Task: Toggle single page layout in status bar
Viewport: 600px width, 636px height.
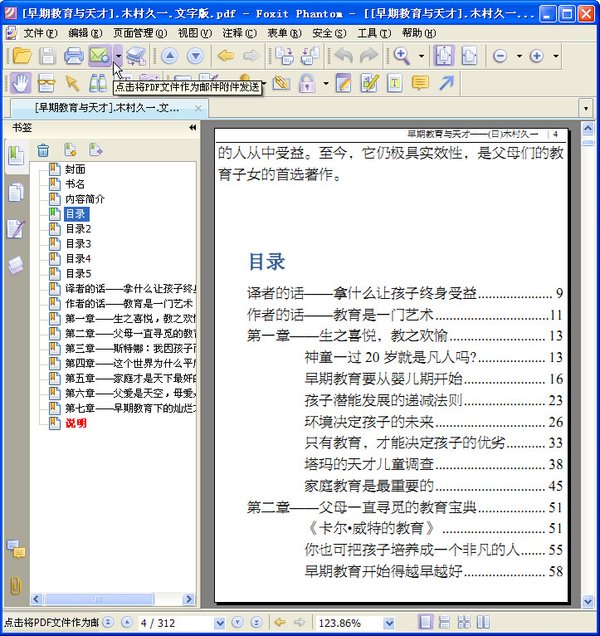Action: click(425, 622)
